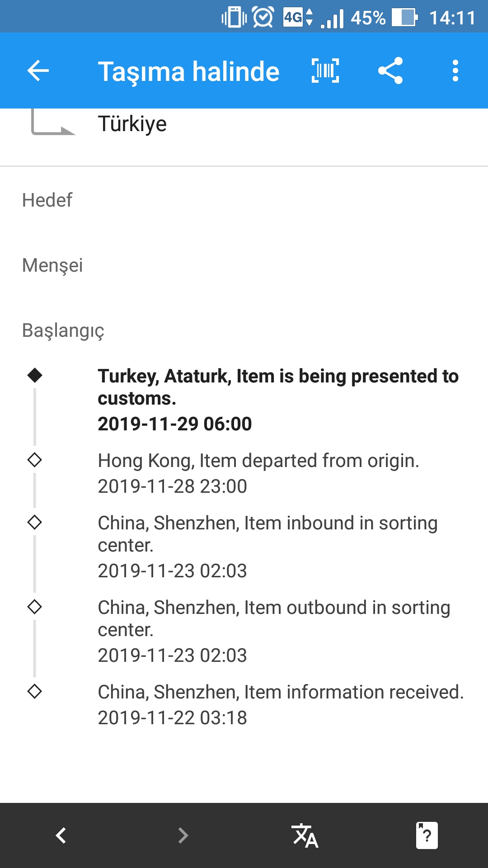Image resolution: width=488 pixels, height=868 pixels.
Task: Select the Hong Kong departed timeline marker
Action: [x=35, y=460]
